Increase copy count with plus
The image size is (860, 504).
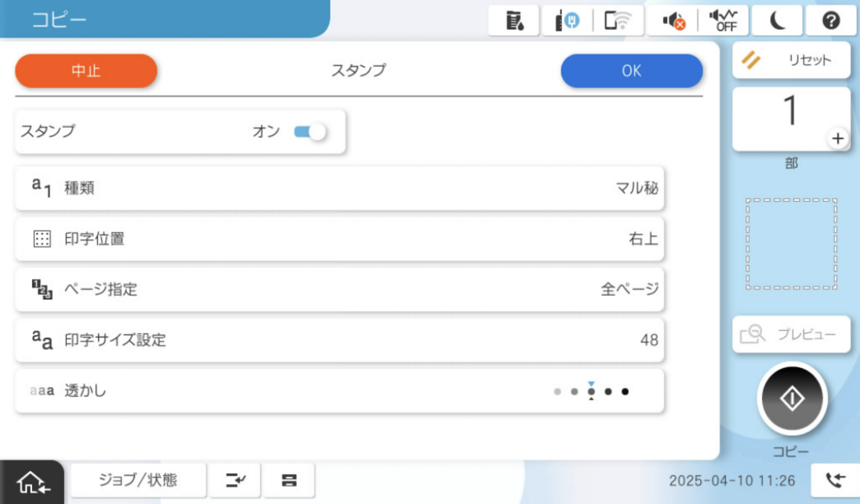pyautogui.click(x=838, y=138)
